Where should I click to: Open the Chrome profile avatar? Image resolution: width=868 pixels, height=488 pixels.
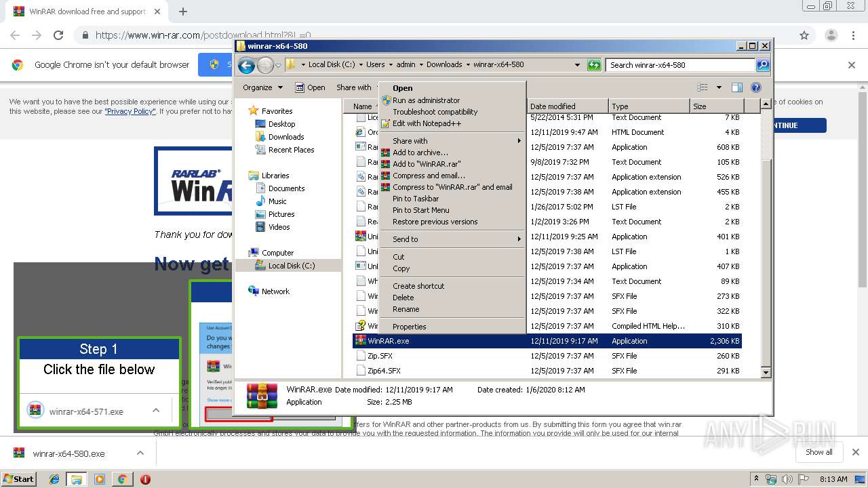coord(831,35)
